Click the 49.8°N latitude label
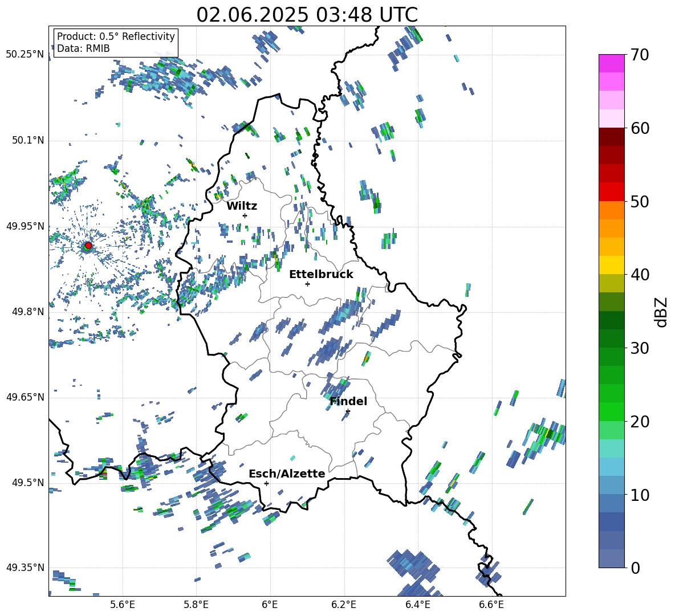This screenshot has height=616, width=675. 27,312
